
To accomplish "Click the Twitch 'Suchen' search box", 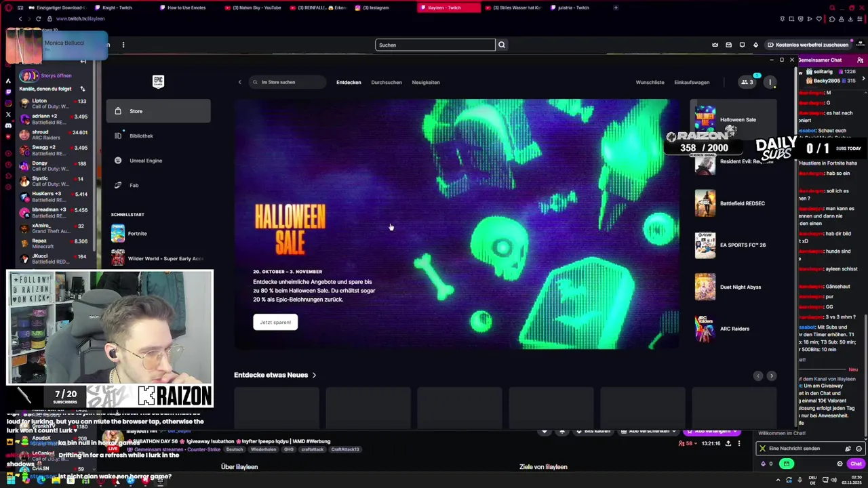I will tap(435, 45).
